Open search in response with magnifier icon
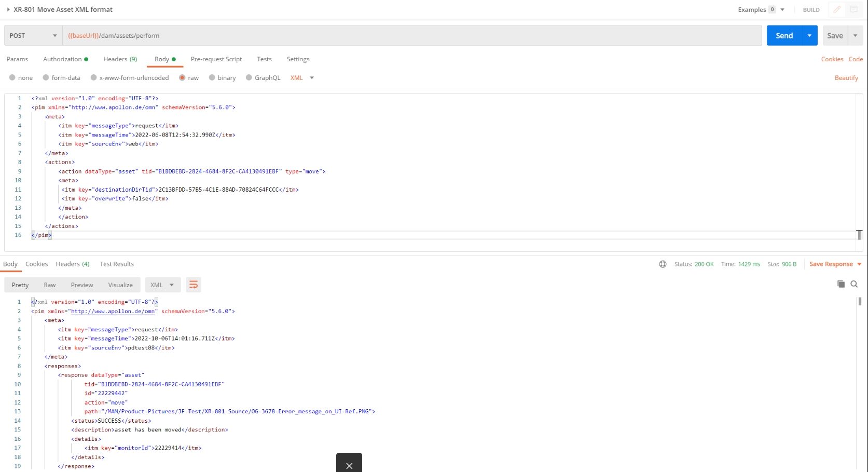Viewport: 868px width, 472px height. coord(854,284)
